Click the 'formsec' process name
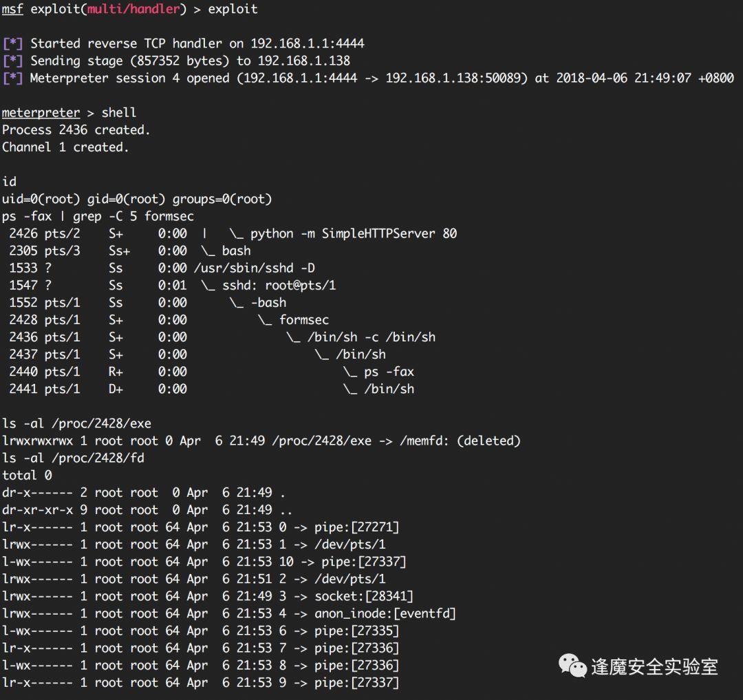The image size is (743, 700). click(x=304, y=320)
